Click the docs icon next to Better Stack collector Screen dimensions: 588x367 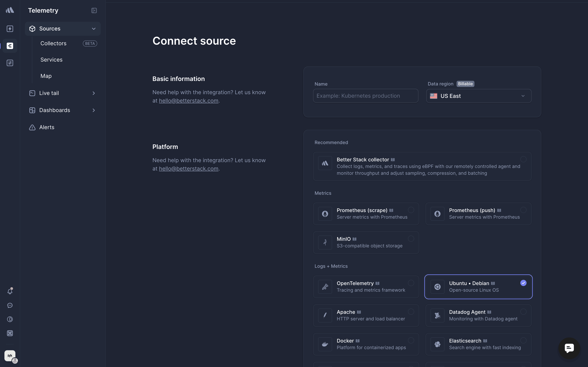point(393,160)
